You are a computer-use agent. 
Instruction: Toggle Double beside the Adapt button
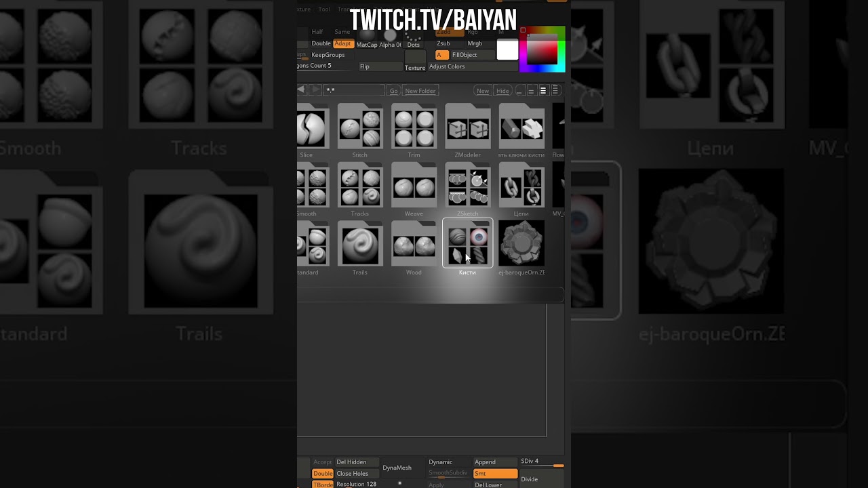tap(321, 43)
